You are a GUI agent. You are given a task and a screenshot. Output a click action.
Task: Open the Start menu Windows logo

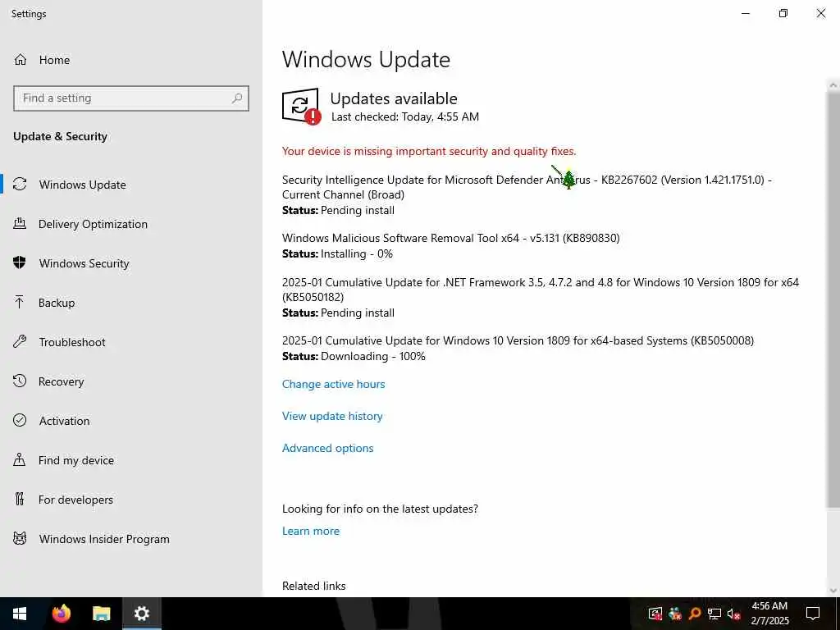20,614
